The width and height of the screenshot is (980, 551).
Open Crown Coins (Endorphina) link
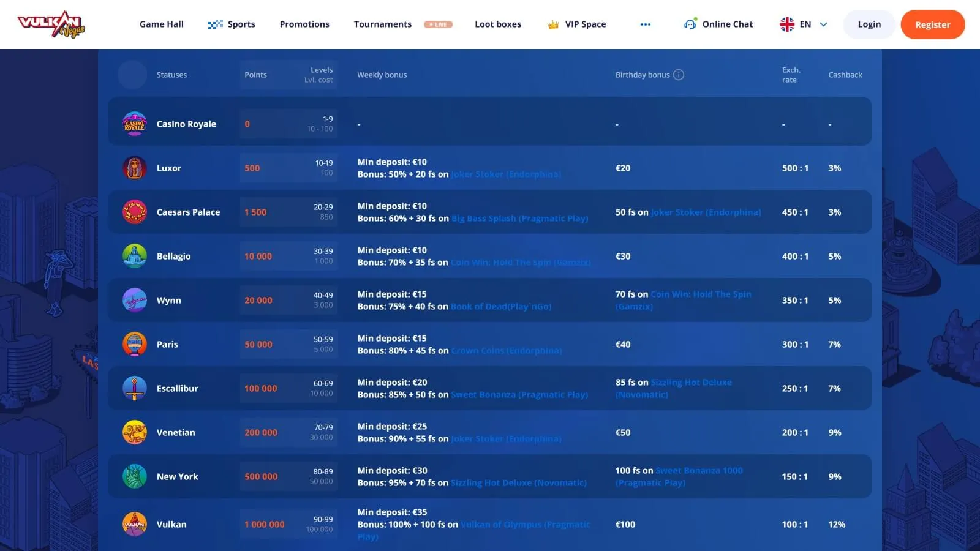(x=507, y=351)
